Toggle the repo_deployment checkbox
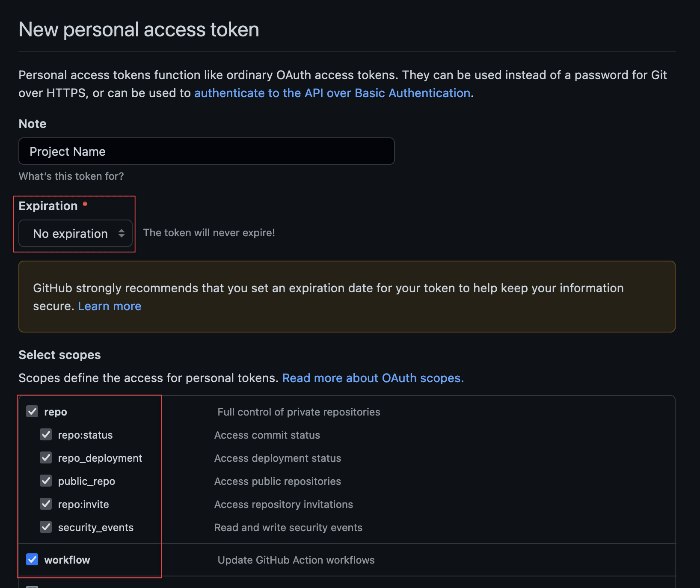This screenshot has width=700, height=588. point(46,458)
